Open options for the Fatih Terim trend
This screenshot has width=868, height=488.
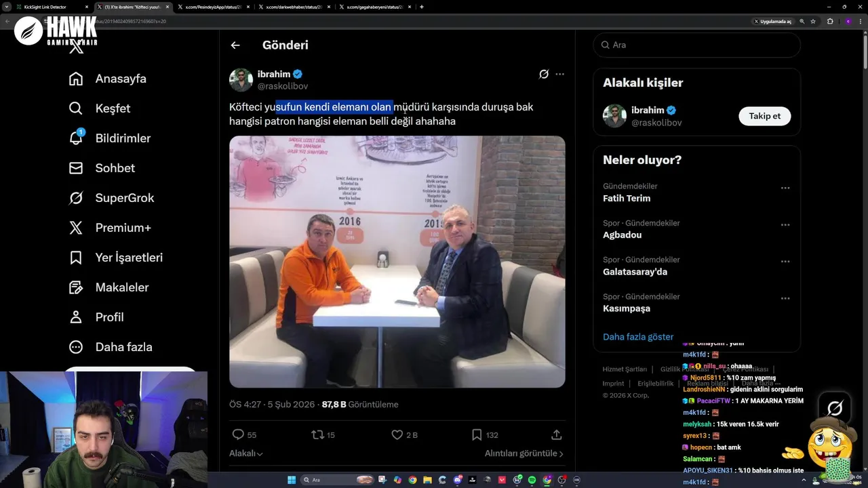[x=785, y=188]
